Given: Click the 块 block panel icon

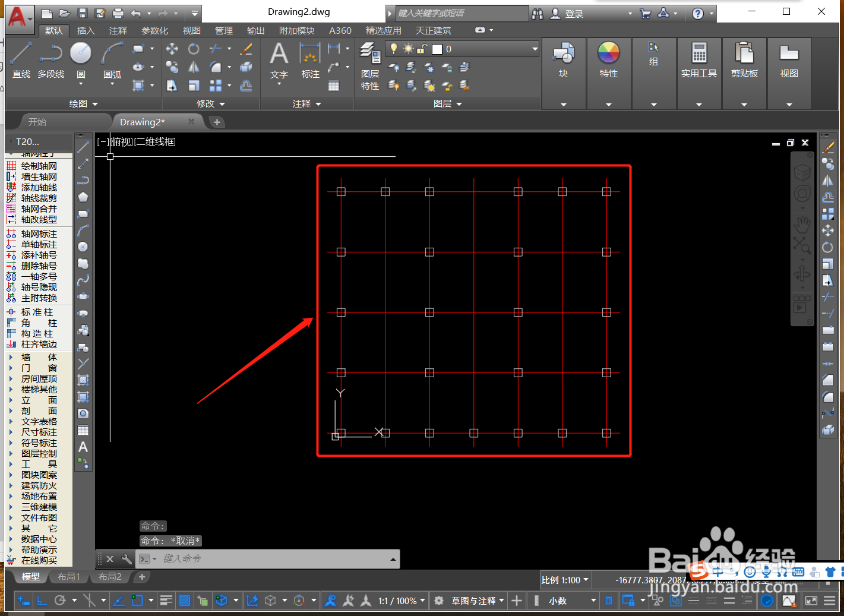Looking at the screenshot, I should coord(563,61).
